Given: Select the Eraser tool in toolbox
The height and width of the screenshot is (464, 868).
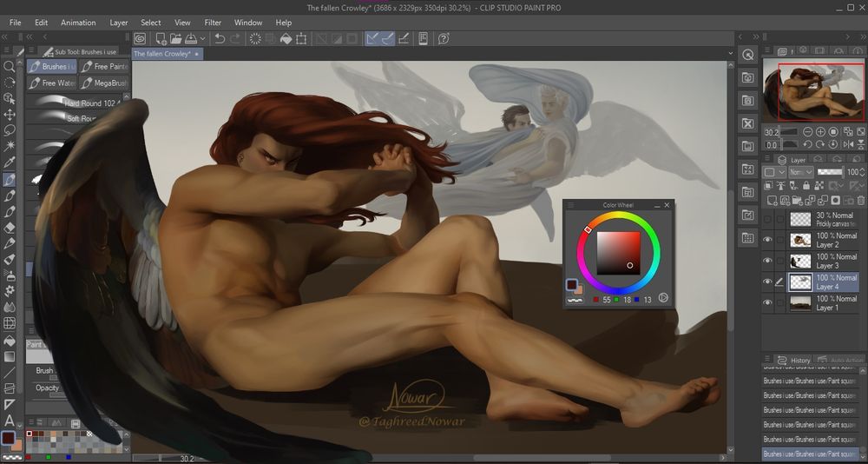Looking at the screenshot, I should click(10, 228).
